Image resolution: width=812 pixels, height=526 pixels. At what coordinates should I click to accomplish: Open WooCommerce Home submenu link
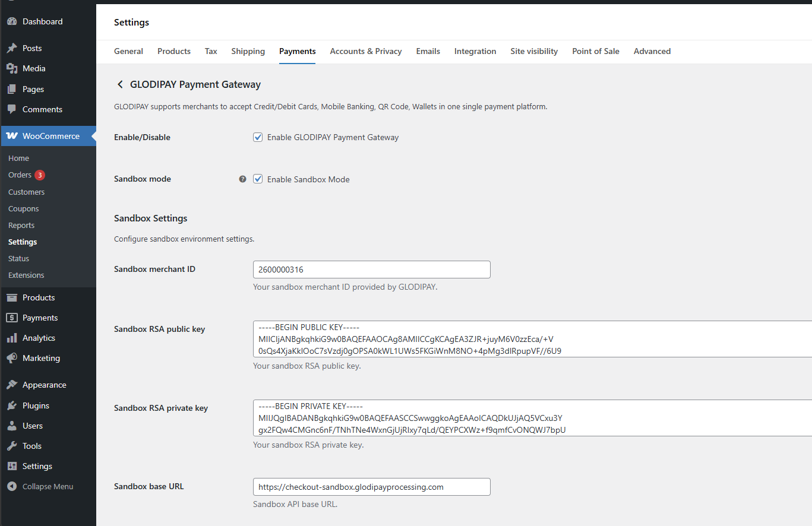[x=18, y=159]
